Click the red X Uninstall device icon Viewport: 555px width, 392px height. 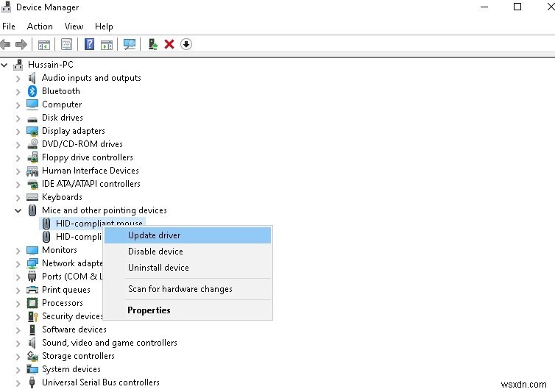169,44
